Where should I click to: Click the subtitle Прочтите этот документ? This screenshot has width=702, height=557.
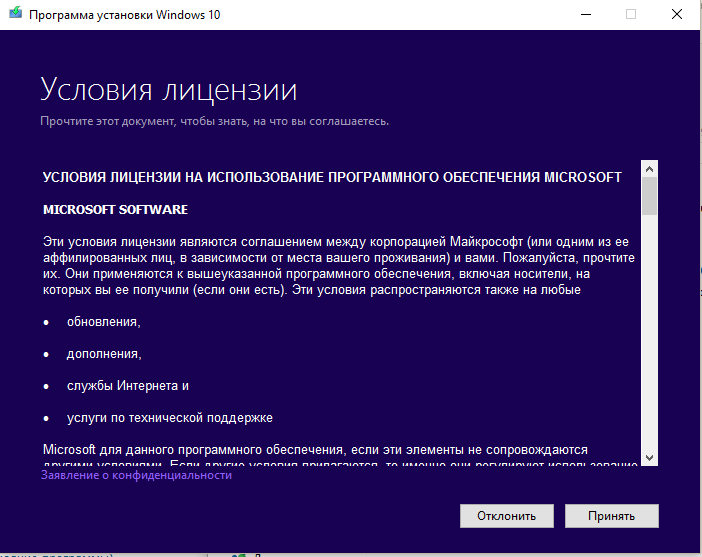click(x=214, y=121)
